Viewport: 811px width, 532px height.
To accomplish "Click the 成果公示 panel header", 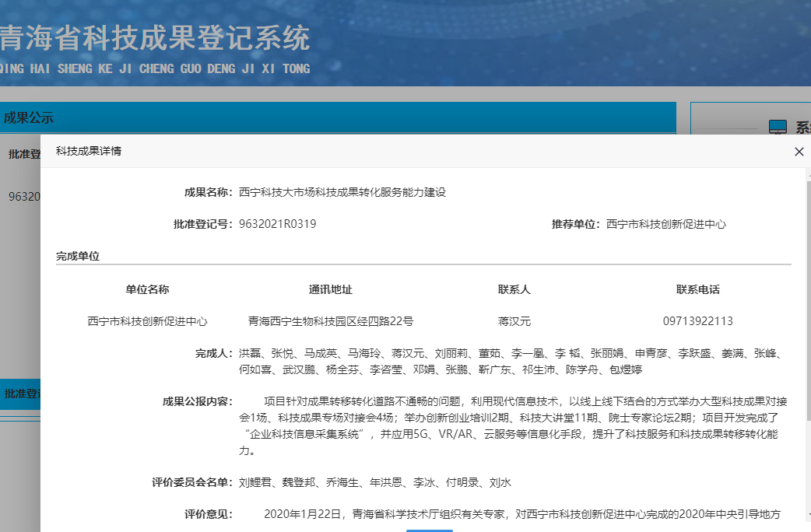I will pos(28,118).
